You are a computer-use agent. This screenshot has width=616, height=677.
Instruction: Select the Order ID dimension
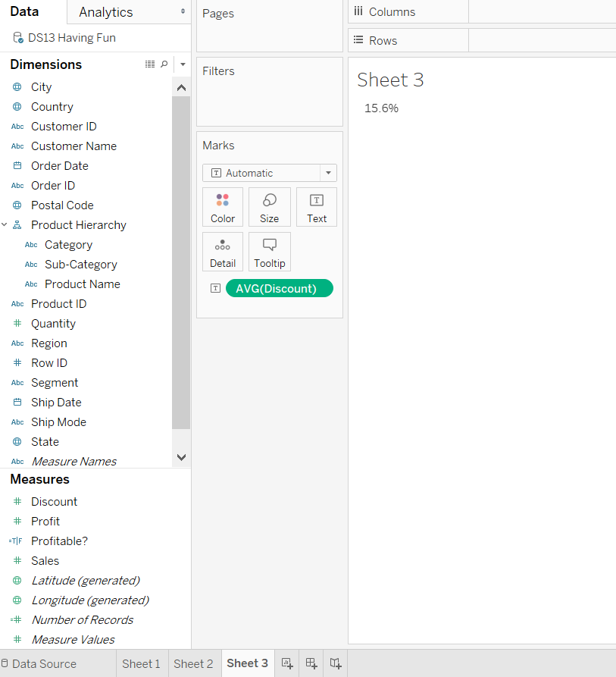point(53,186)
